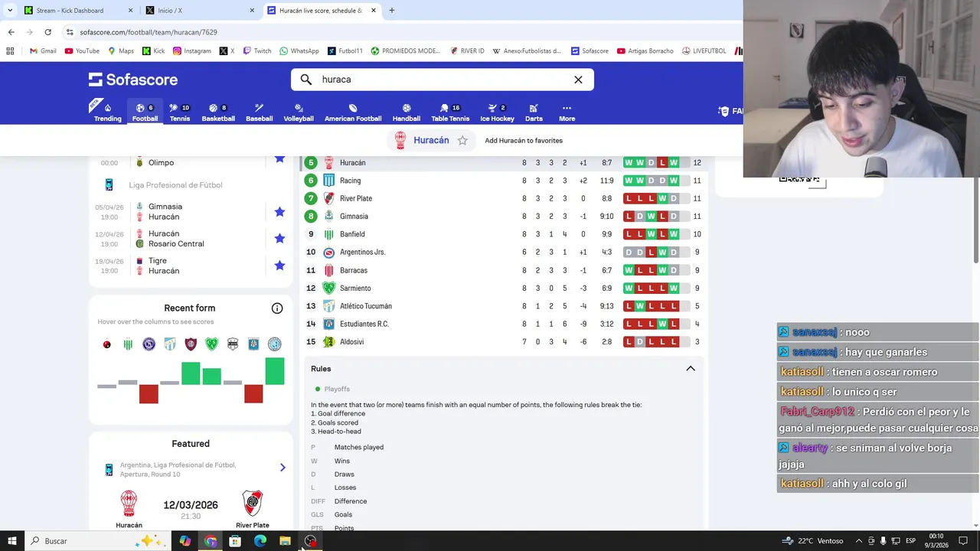Toggle favorite star for Tigre vs Huracán

(x=279, y=266)
